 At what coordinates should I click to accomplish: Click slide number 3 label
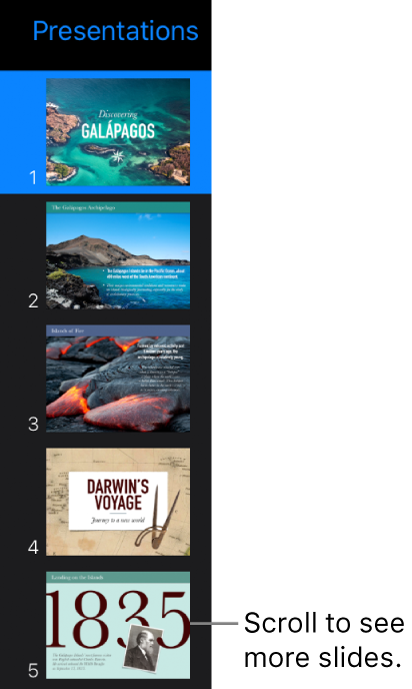tap(33, 424)
